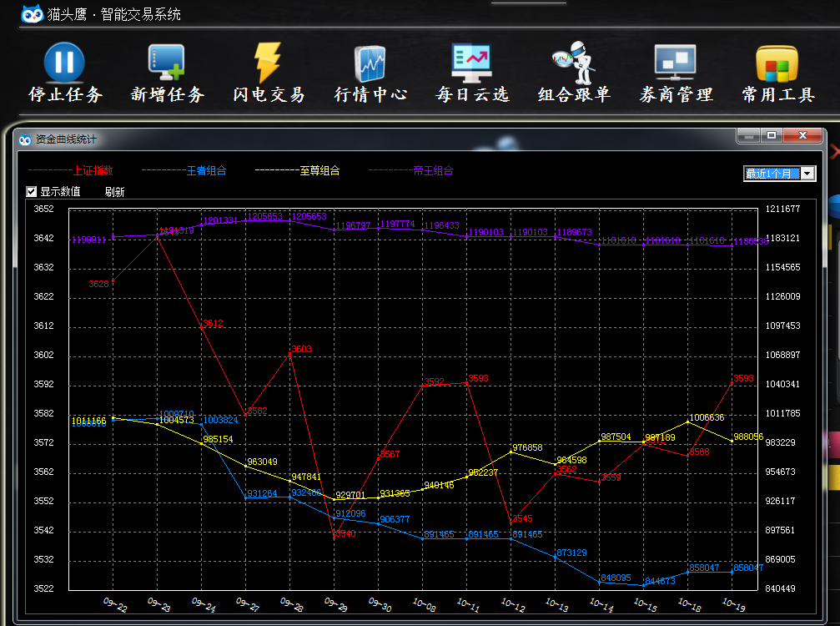Click the 停止任务 pause icon
The image size is (840, 626).
64,63
